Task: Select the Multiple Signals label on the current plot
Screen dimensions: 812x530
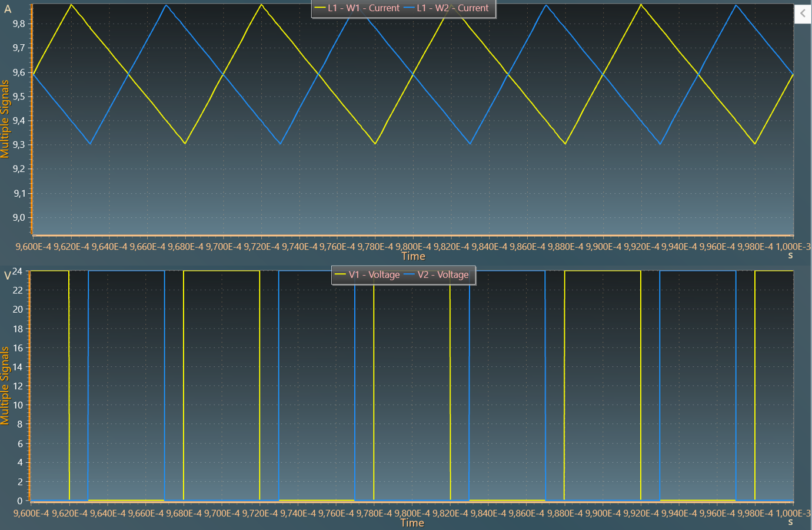Action: coord(5,120)
